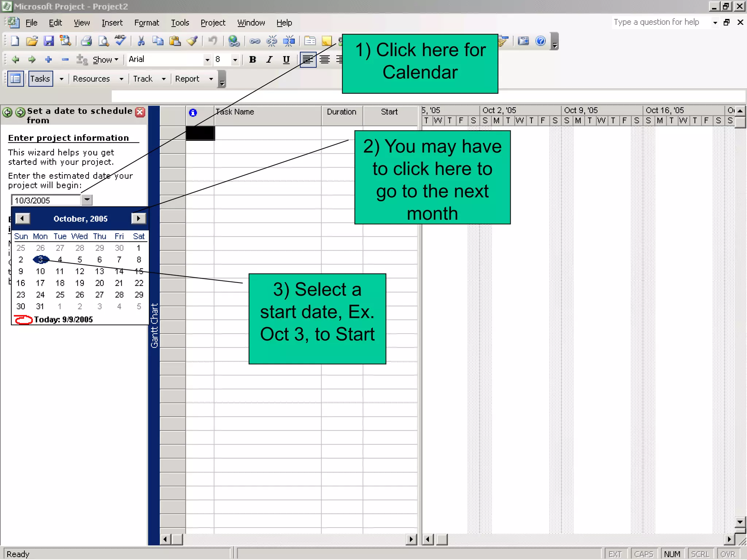Click the Spelling check icon
This screenshot has height=560, width=747.
(x=120, y=40)
